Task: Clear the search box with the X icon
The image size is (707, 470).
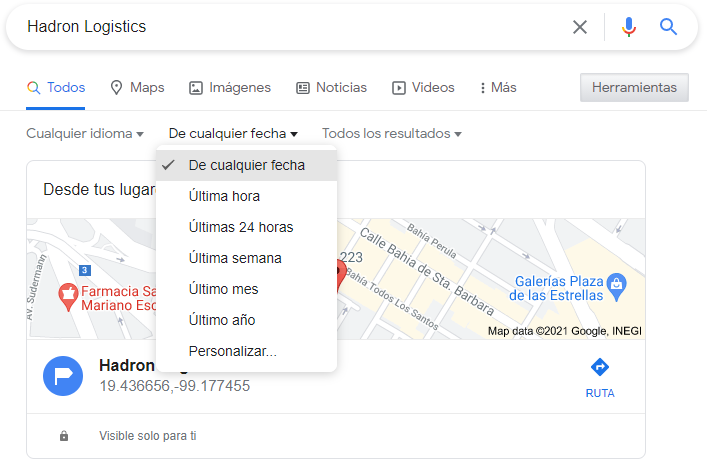Action: (580, 27)
